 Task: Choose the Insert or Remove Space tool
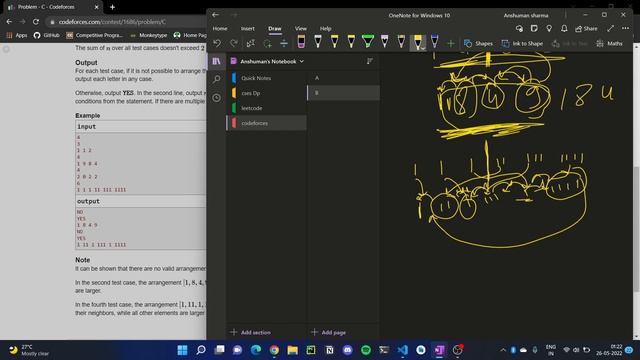[284, 43]
